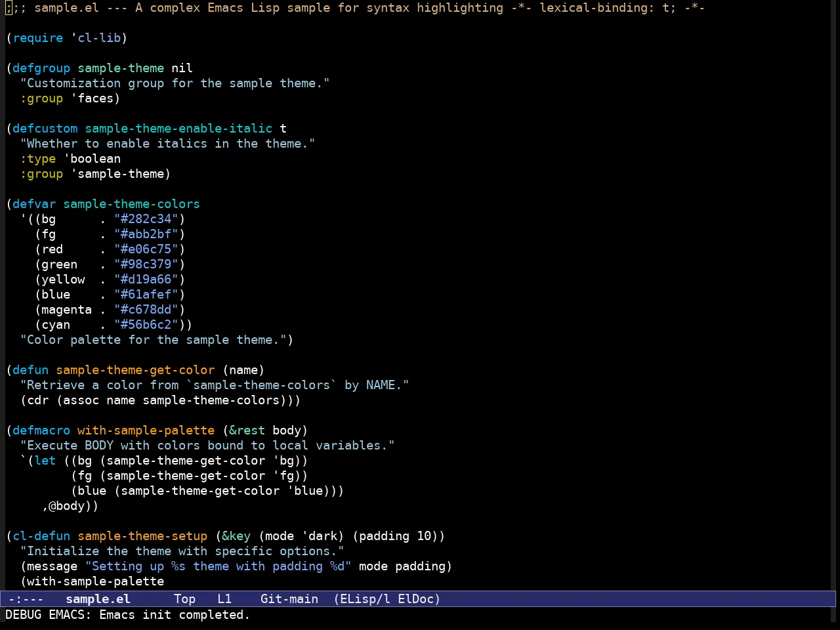Click the 'boolean symbol

click(92, 159)
